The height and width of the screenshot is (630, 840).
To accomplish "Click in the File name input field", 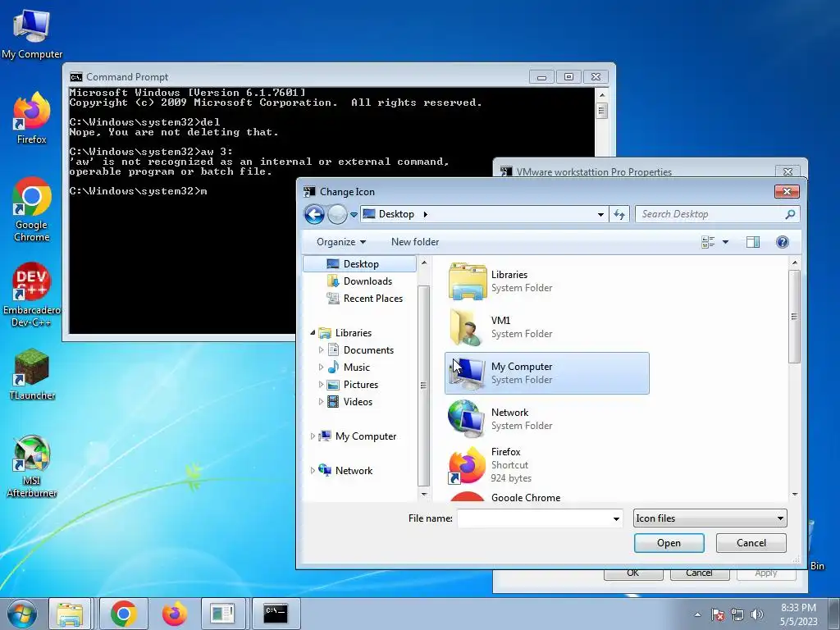I will click(533, 518).
